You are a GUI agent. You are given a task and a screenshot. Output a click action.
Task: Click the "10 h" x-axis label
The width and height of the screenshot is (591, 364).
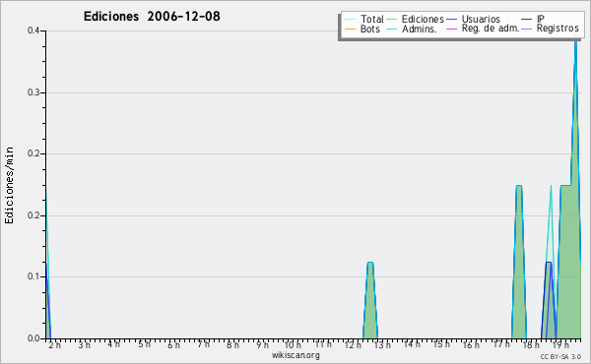(293, 344)
